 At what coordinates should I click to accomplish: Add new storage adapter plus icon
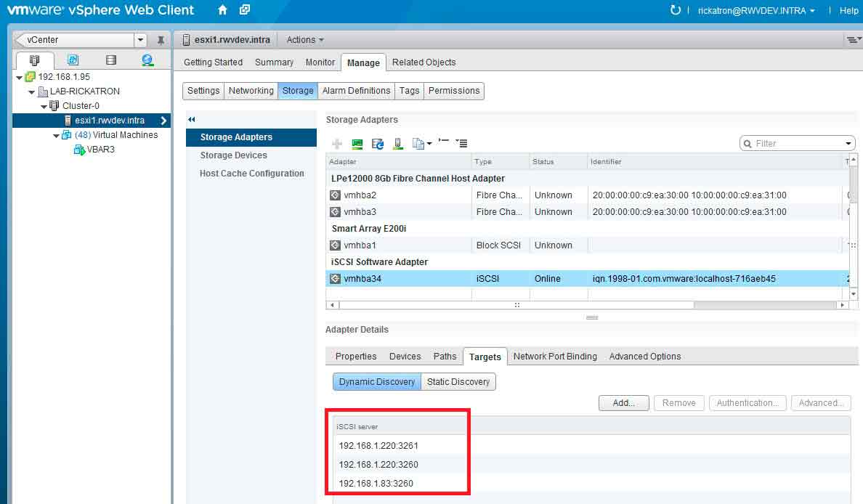337,144
